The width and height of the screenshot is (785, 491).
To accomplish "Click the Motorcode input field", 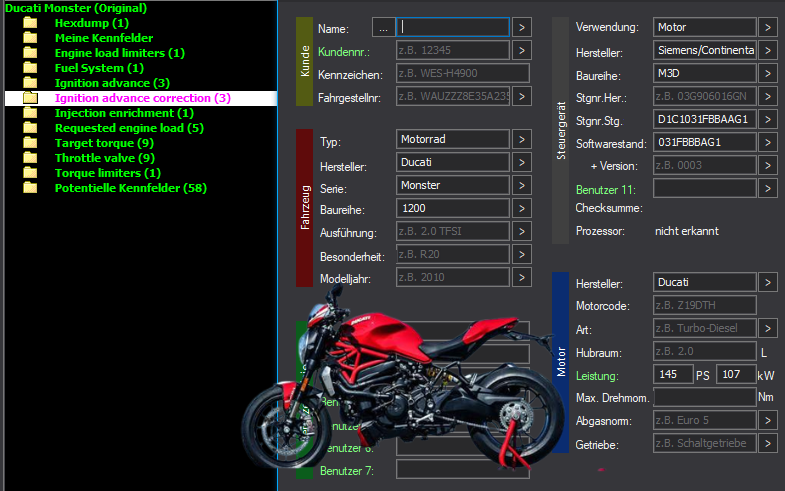I will click(704, 305).
